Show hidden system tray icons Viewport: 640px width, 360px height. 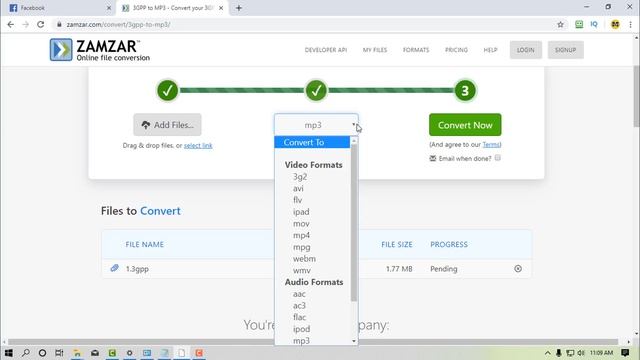pos(548,353)
